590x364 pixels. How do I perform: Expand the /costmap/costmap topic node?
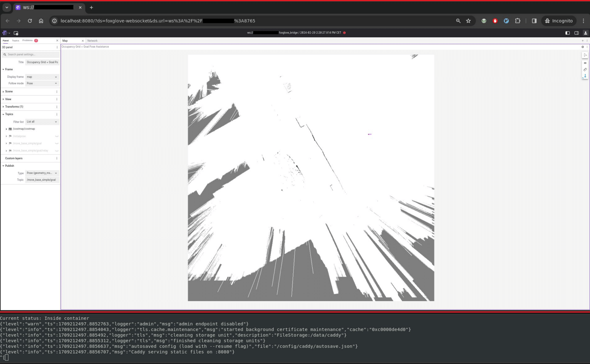click(6, 129)
